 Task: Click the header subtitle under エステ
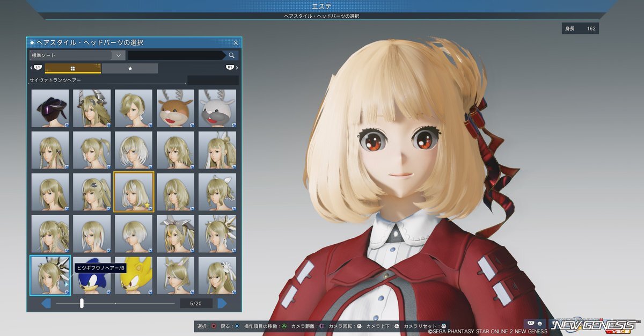pos(321,16)
